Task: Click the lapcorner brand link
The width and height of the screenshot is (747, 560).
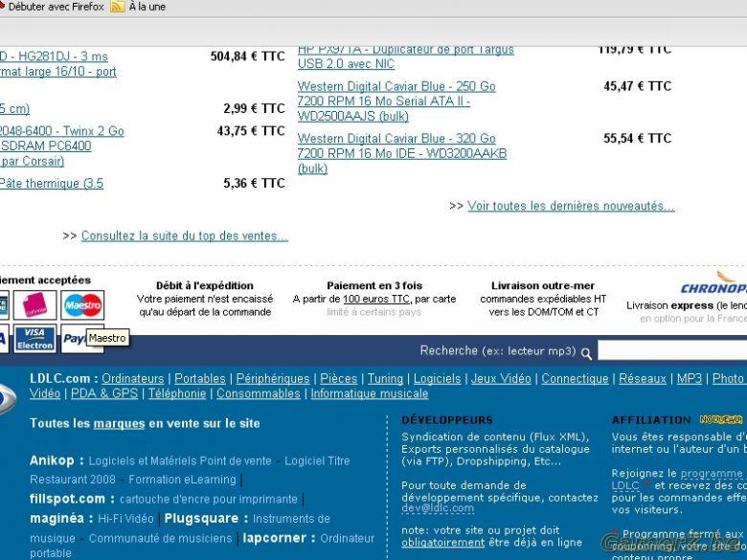Action: [275, 538]
